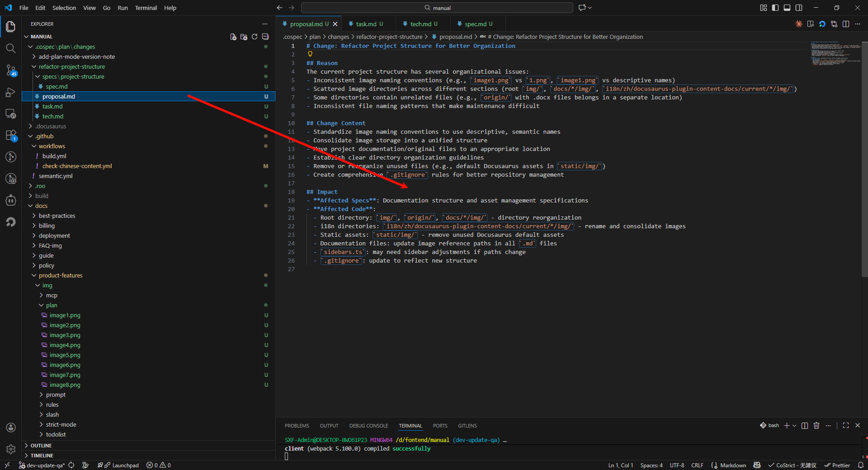Switch to the tech.md editor tab
868x470 pixels.
click(x=420, y=24)
